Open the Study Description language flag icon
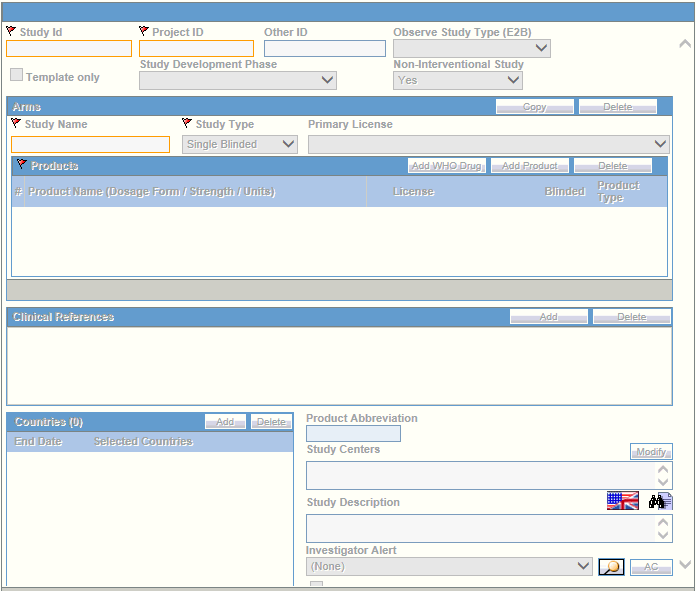 [x=623, y=501]
